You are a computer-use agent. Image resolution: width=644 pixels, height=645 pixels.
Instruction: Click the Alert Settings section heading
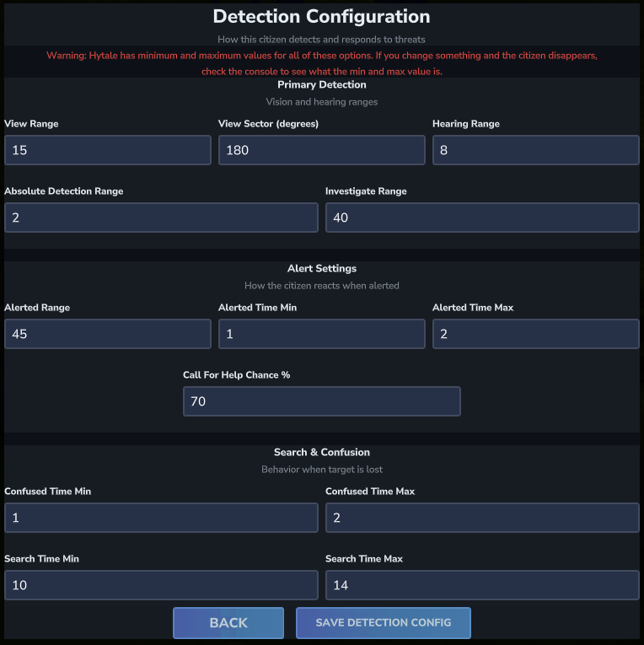(x=321, y=268)
